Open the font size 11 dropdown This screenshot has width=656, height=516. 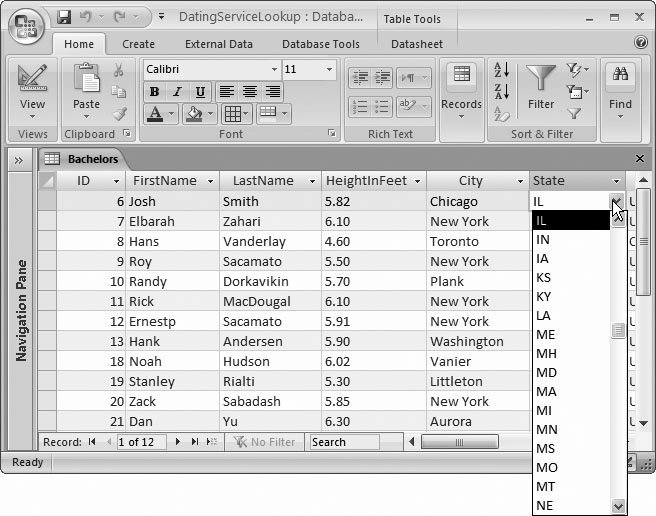[x=329, y=70]
